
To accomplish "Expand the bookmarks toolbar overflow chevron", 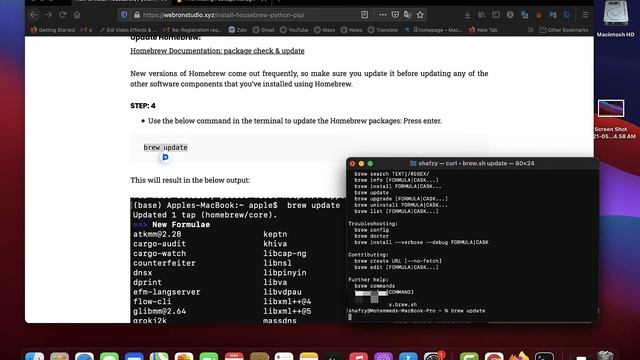I will tap(530, 30).
